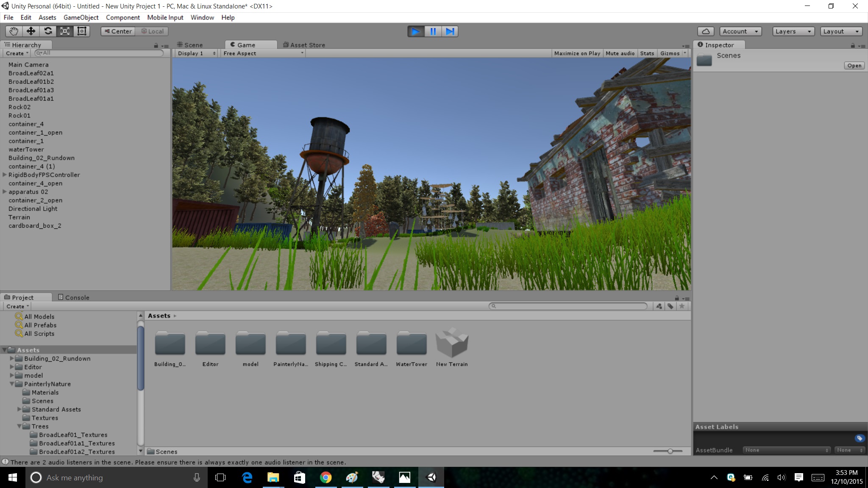868x488 pixels.
Task: Open the GameObject menu
Action: [81, 17]
